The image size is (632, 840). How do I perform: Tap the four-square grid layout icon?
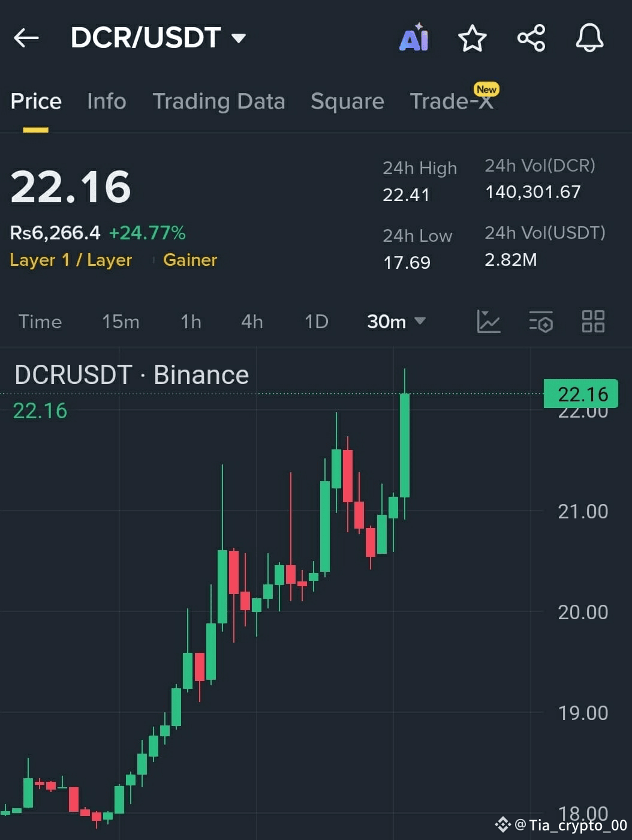(593, 322)
